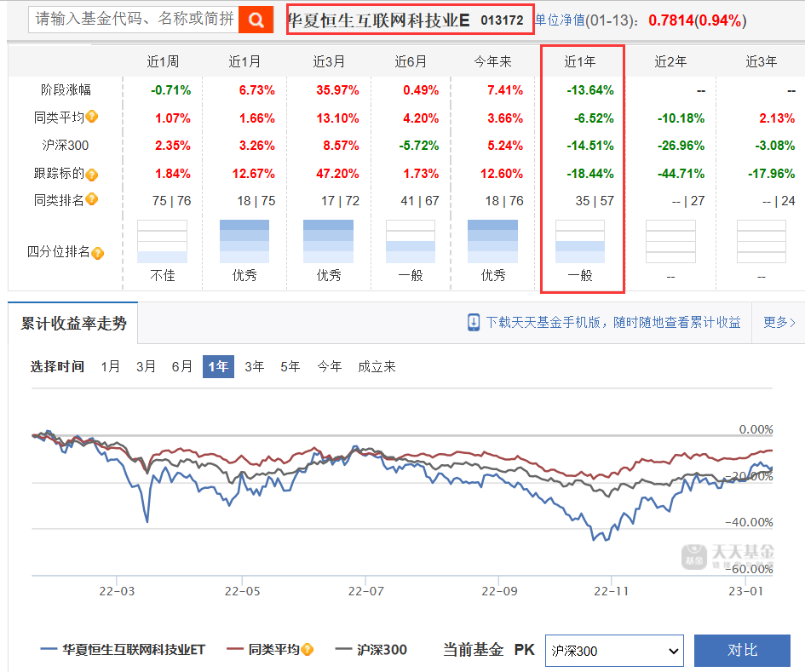
Task: Click the 对比 compare button
Action: pos(742,651)
